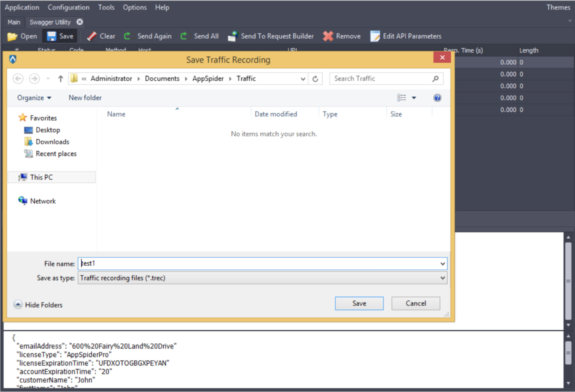Open the dialog help icon

(x=437, y=98)
